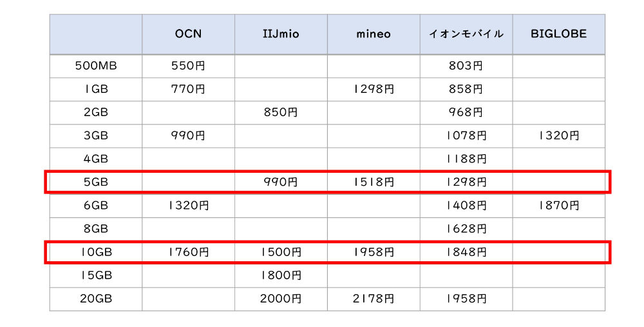Click the mineo column header

[x=374, y=34]
